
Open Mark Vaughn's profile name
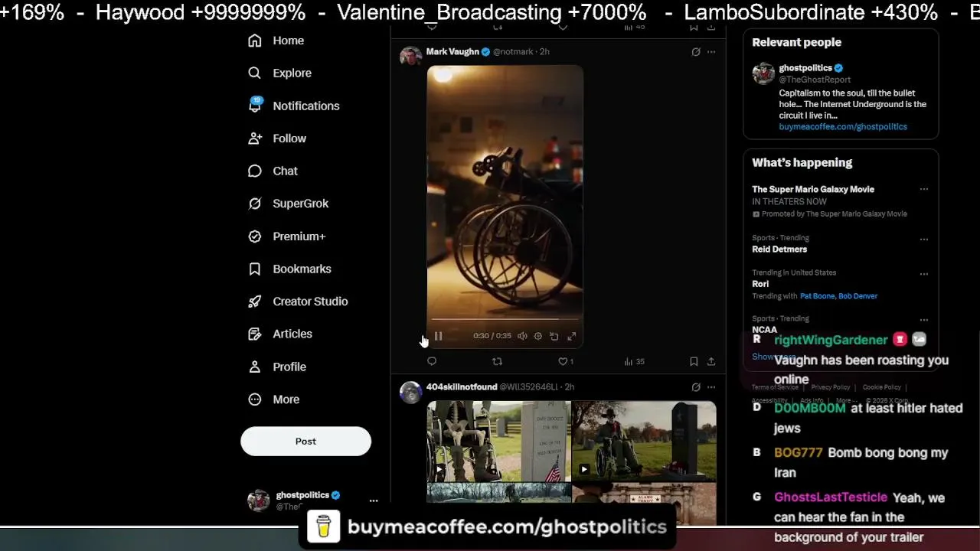click(452, 51)
